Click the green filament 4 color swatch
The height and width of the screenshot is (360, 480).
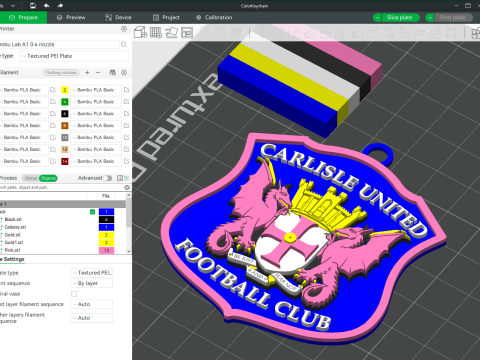[x=65, y=102]
